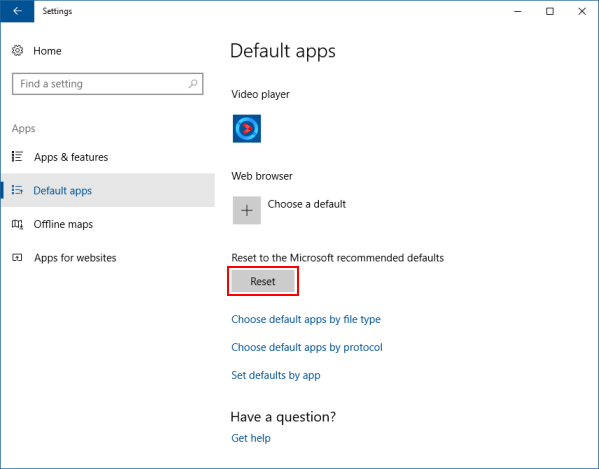Click the 'Apps' section label in sidebar

pos(23,128)
